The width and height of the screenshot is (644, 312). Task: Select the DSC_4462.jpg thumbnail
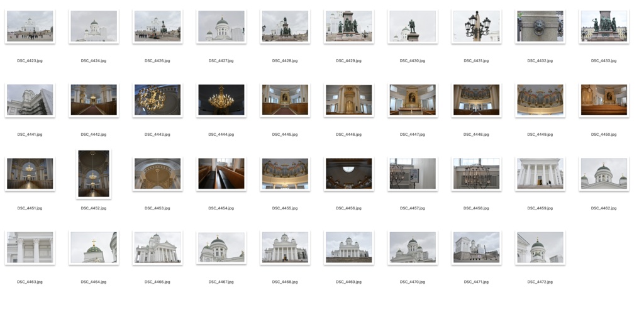coord(604,174)
